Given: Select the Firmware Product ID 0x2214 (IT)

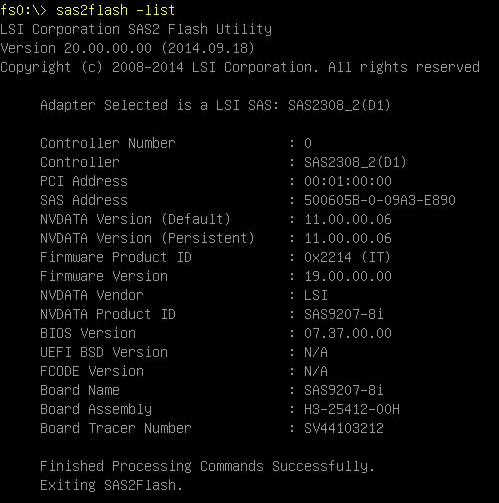Looking at the screenshot, I should tap(347, 257).
